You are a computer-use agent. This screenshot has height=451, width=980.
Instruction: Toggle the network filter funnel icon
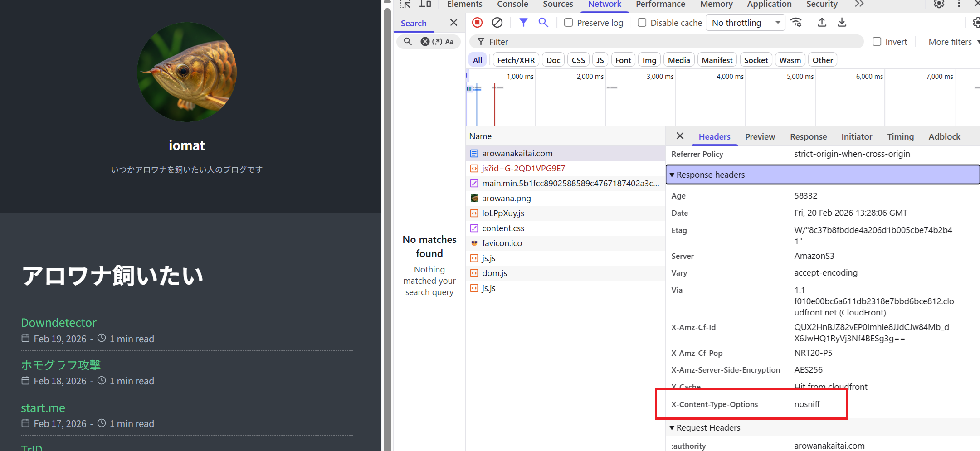(523, 23)
